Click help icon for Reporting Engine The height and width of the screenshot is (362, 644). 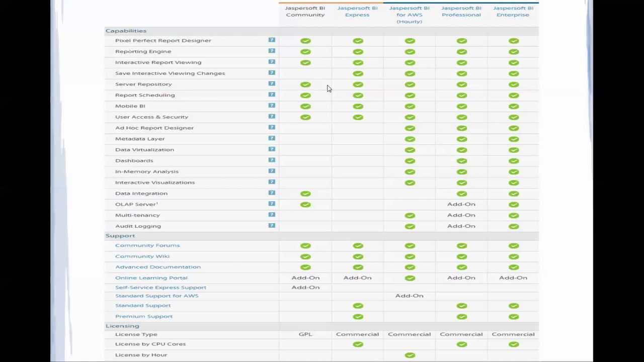click(x=272, y=51)
